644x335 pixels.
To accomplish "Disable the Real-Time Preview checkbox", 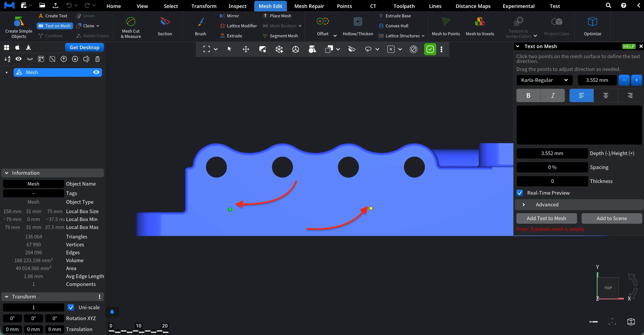I will point(519,193).
